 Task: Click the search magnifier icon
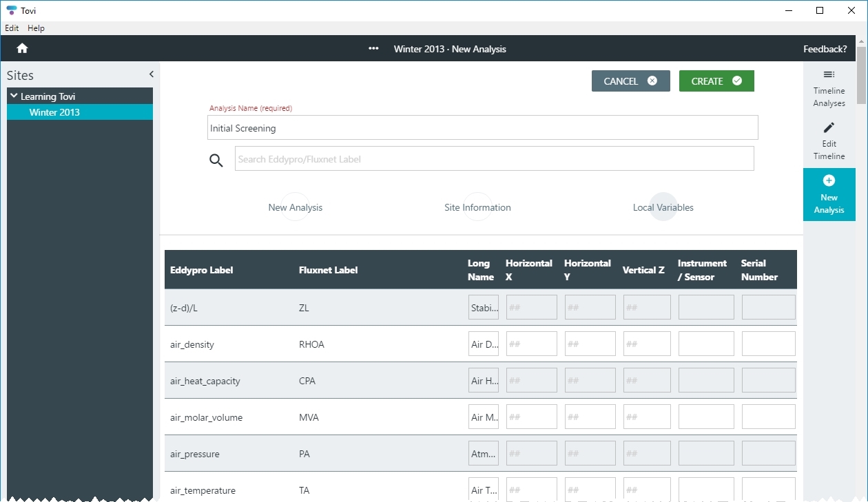tap(216, 160)
